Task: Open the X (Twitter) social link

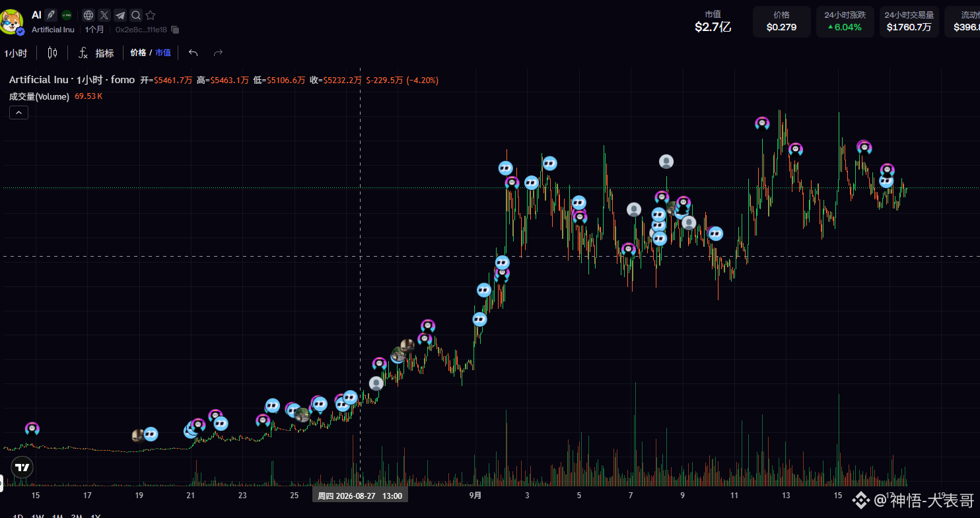Action: (x=104, y=15)
